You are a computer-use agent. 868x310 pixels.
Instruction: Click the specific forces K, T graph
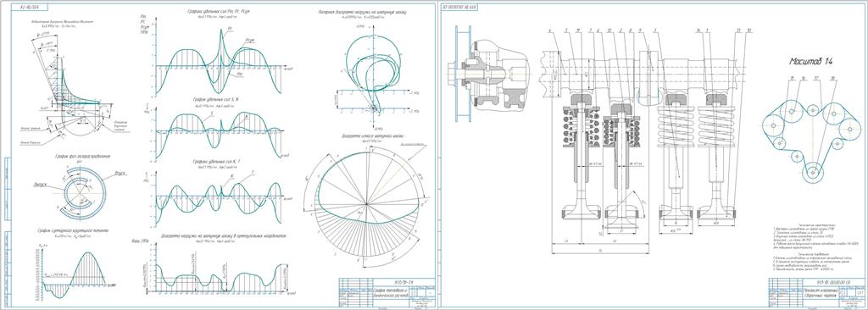[x=220, y=197]
